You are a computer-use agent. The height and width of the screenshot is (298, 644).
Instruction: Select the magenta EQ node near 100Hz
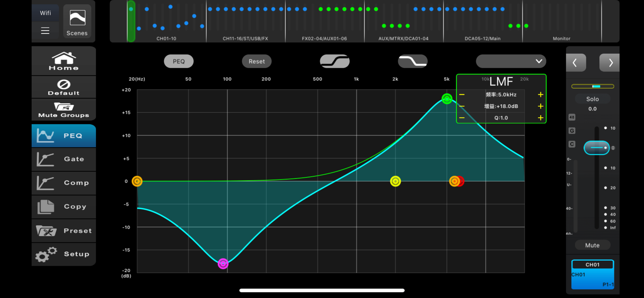(223, 263)
